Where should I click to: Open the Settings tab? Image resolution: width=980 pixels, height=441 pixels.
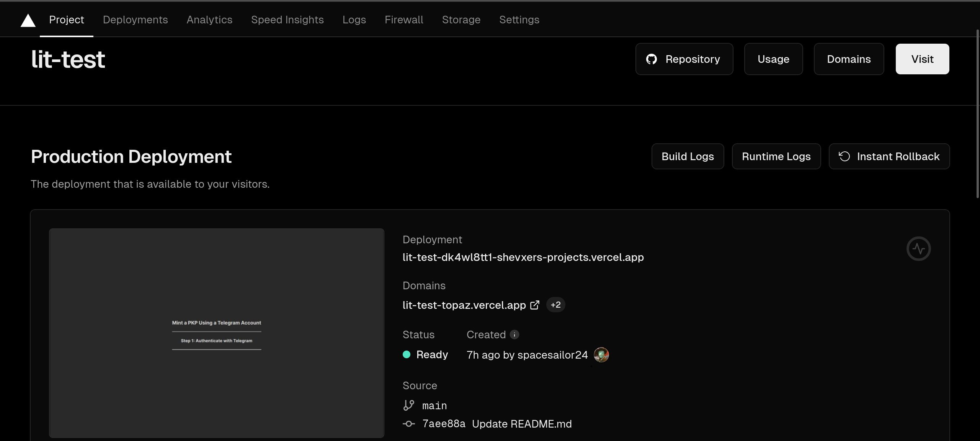[x=519, y=20]
